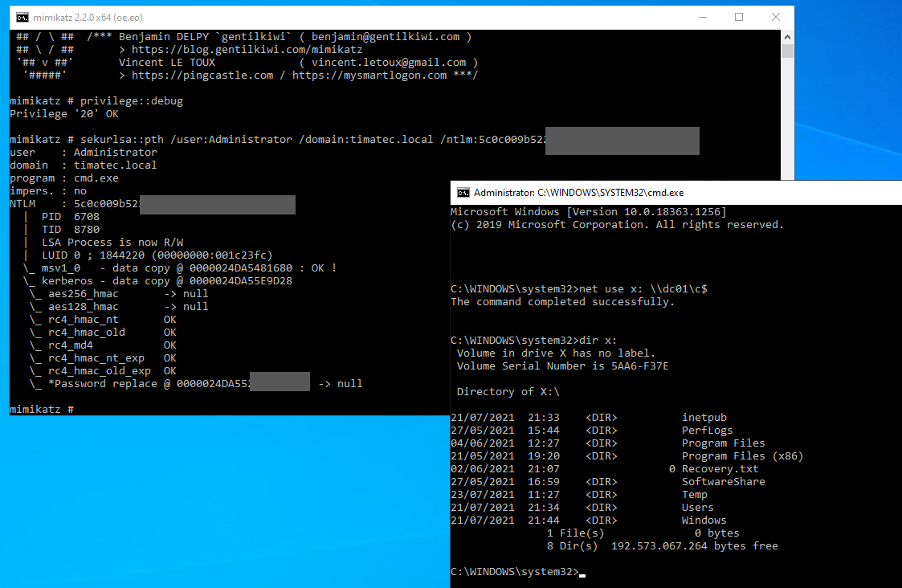Click the '/domain:timatec.local' argument
The image size is (902, 588).
click(366, 139)
